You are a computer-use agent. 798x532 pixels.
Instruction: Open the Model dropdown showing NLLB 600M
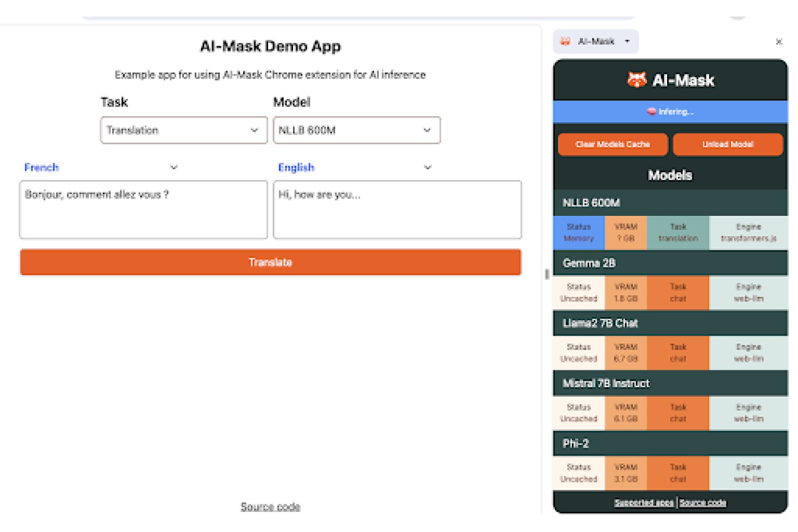point(356,130)
